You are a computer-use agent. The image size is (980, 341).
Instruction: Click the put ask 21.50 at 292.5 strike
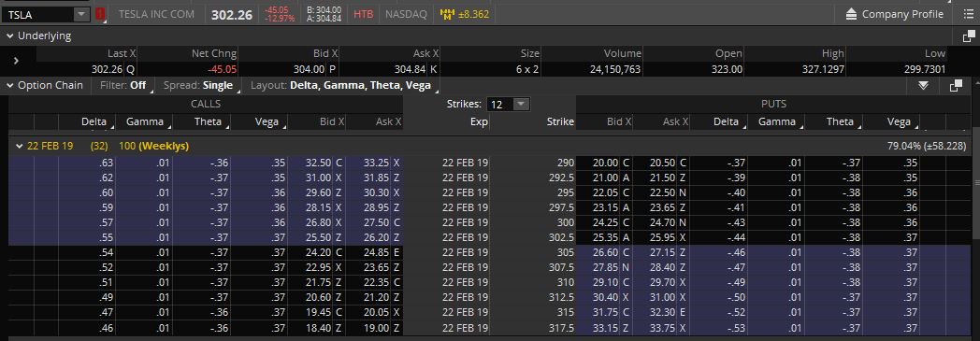tap(662, 178)
